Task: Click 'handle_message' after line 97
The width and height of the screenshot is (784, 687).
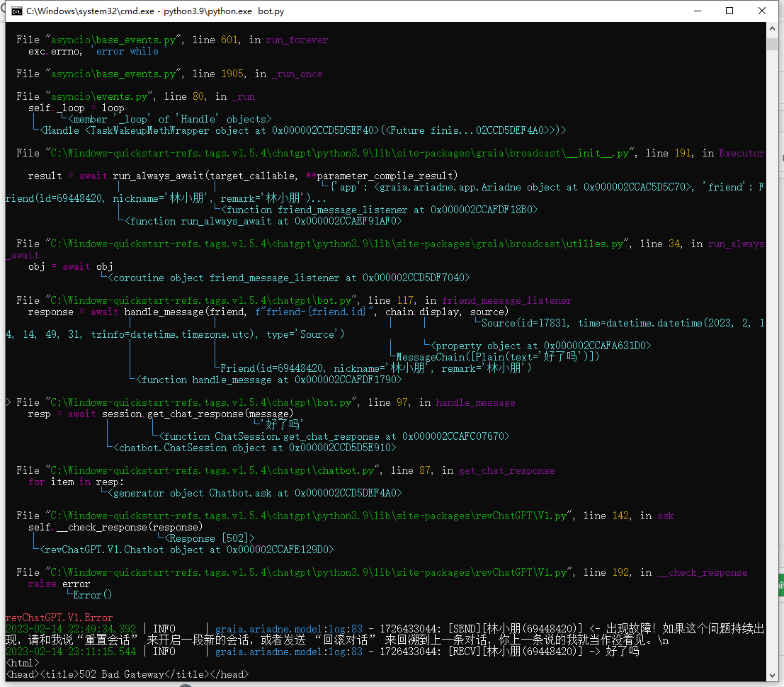Action: pos(475,402)
